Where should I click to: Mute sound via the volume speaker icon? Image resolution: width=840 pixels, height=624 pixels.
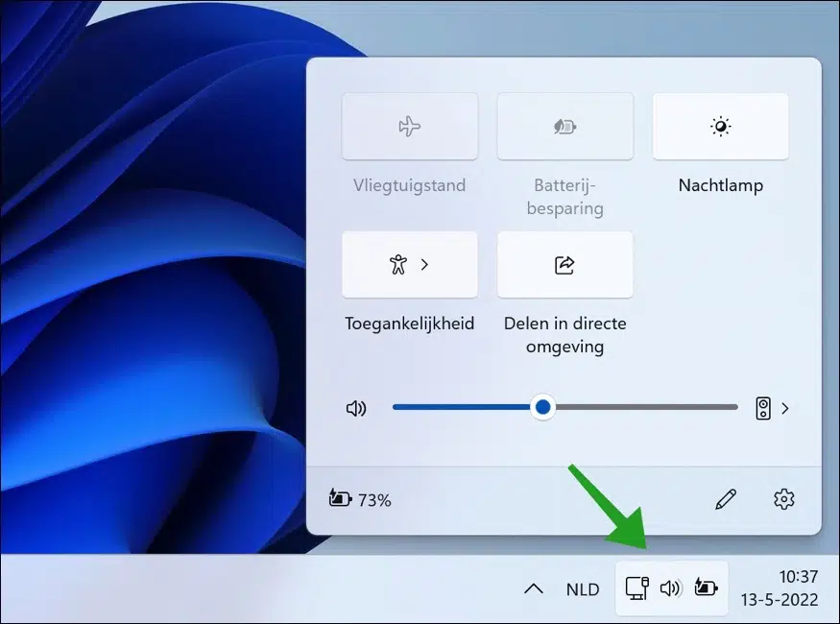pos(356,409)
